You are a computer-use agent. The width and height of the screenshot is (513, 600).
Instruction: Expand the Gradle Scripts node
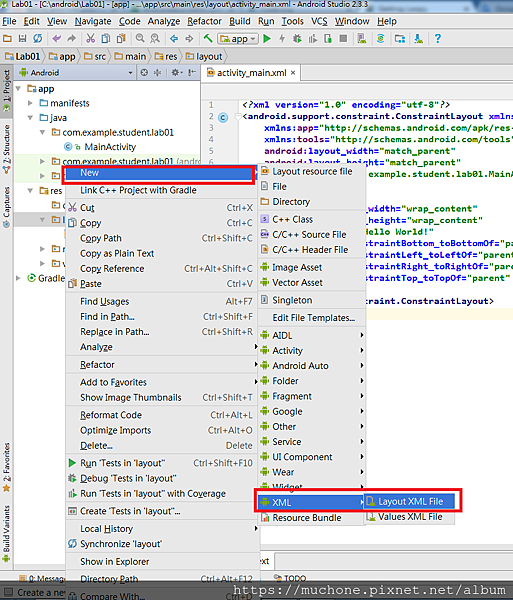pyautogui.click(x=18, y=278)
